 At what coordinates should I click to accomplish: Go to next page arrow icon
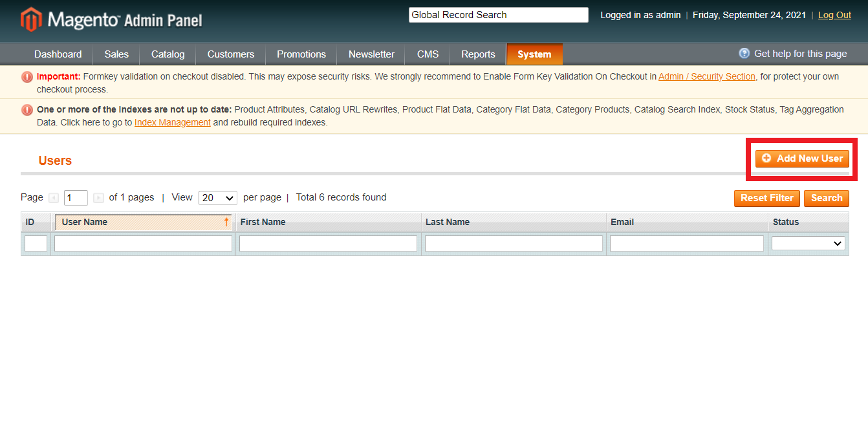[98, 198]
